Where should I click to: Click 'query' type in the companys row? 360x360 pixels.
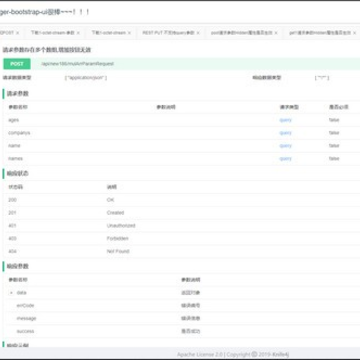click(x=286, y=133)
